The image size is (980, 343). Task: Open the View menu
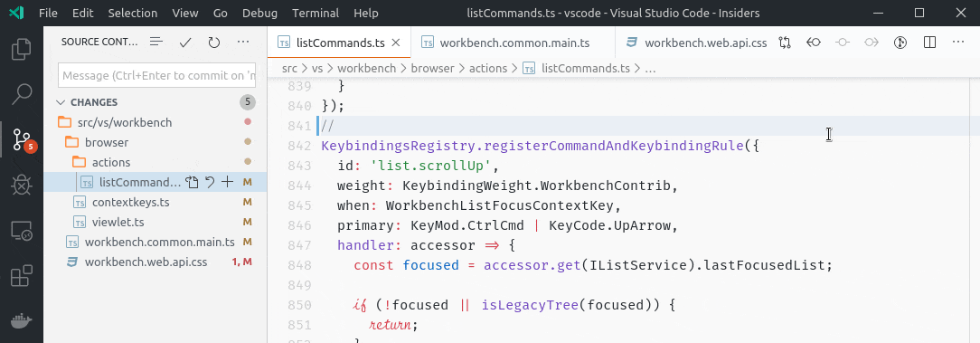click(x=185, y=13)
